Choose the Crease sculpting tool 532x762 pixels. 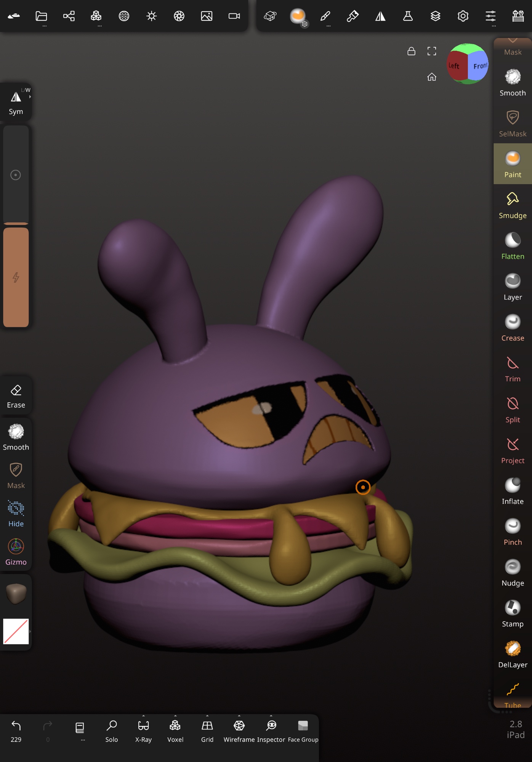tap(512, 328)
